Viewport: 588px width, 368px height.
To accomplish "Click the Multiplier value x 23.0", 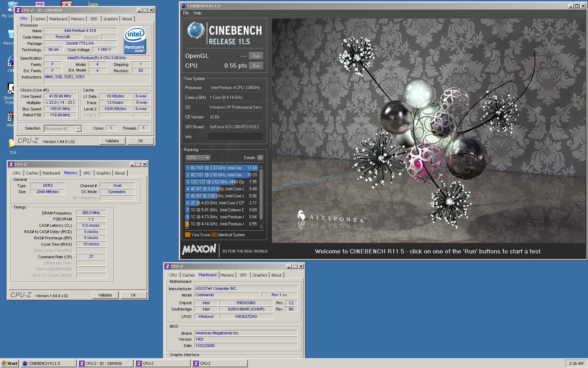I will tap(60, 102).
